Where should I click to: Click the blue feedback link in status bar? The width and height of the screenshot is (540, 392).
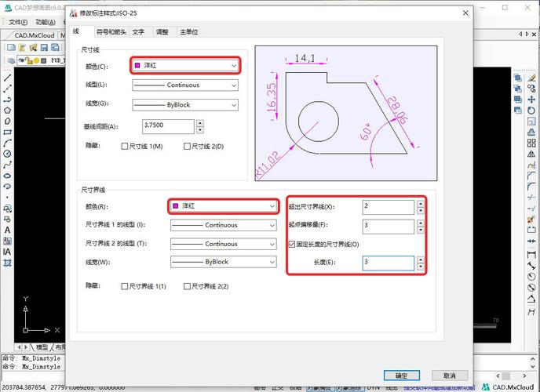(x=440, y=388)
